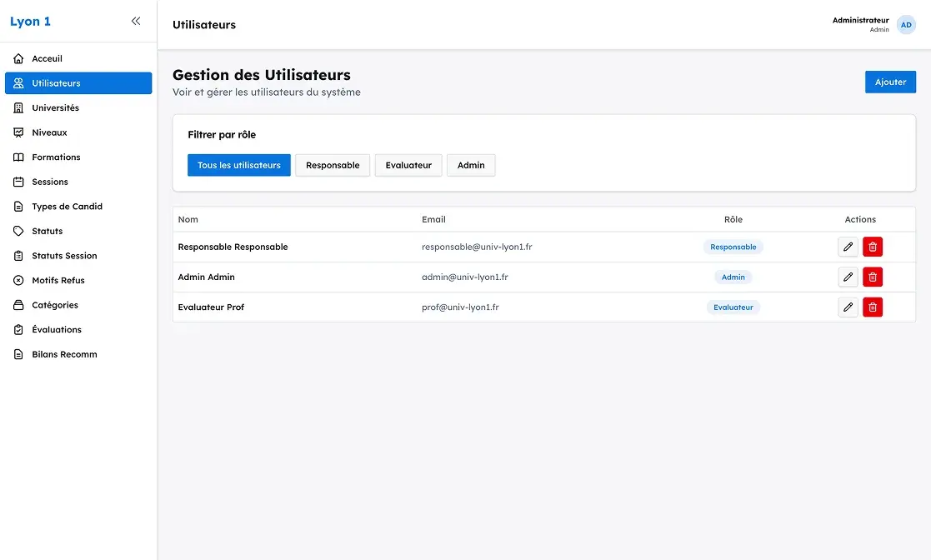Click the Types de Candid document icon
Screen dimensions: 931x560
(18, 207)
